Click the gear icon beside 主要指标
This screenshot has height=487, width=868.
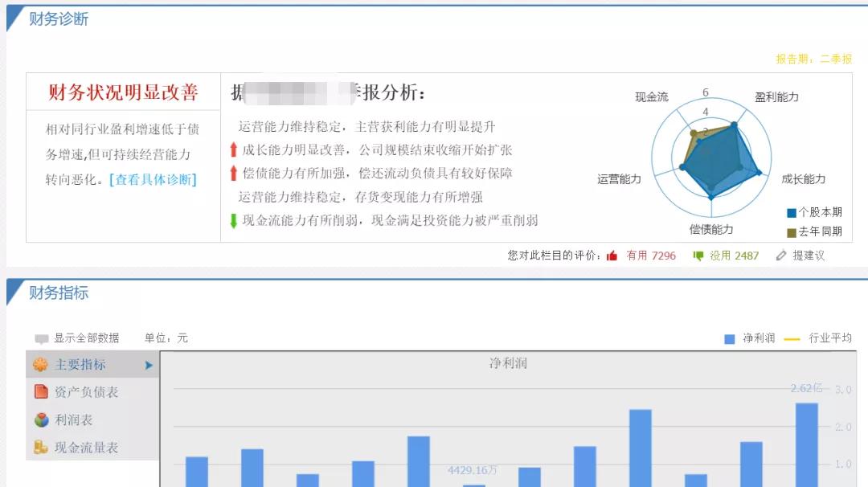[39, 363]
